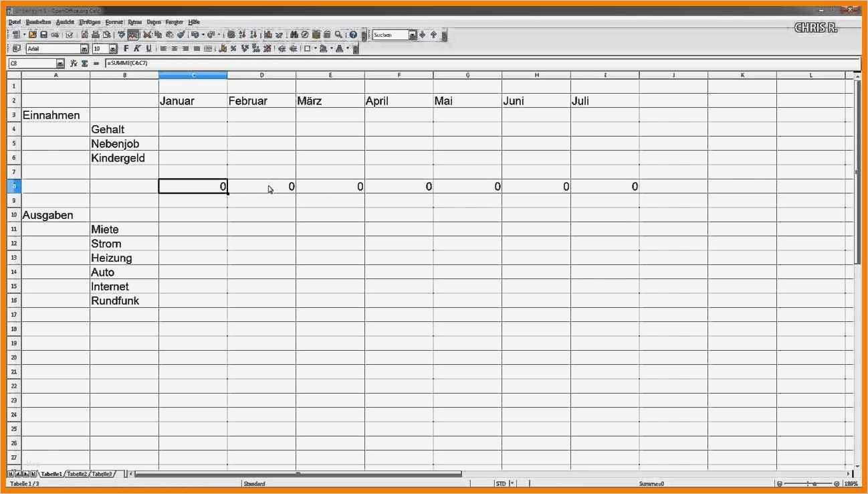Open OpenOffice help with the question mark icon
The image size is (868, 494).
353,35
